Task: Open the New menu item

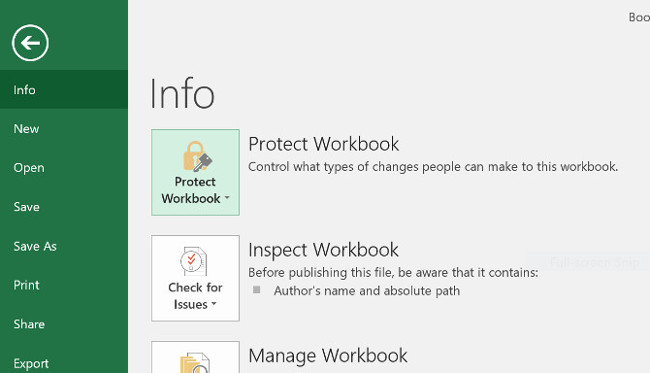Action: click(64, 128)
